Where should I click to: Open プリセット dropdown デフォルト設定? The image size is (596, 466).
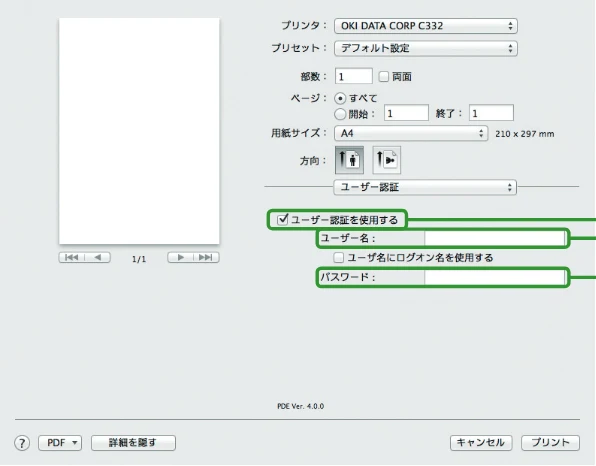426,48
